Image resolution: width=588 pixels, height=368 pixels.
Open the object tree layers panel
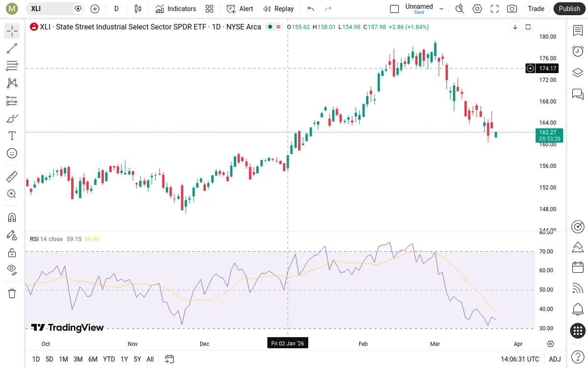pos(578,72)
